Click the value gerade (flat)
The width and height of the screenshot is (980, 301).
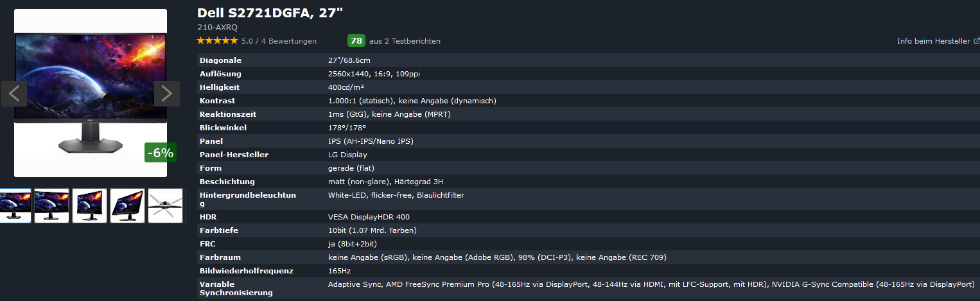[x=351, y=168]
